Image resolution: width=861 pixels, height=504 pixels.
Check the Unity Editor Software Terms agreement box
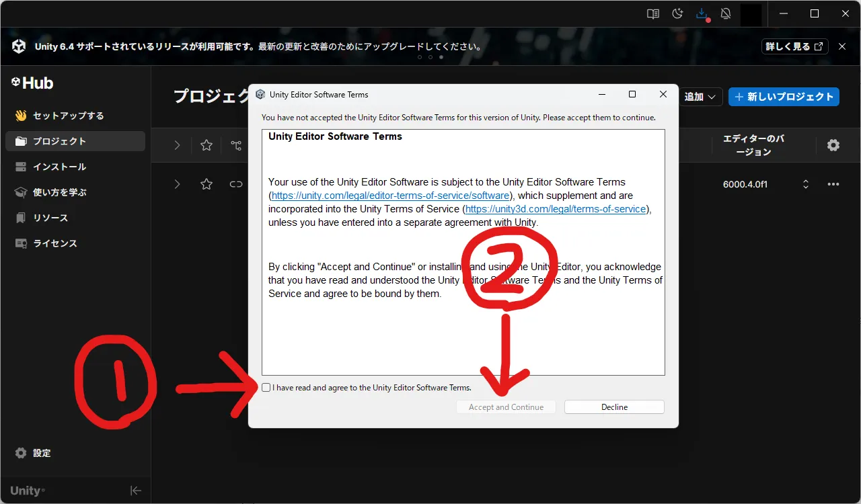[266, 387]
